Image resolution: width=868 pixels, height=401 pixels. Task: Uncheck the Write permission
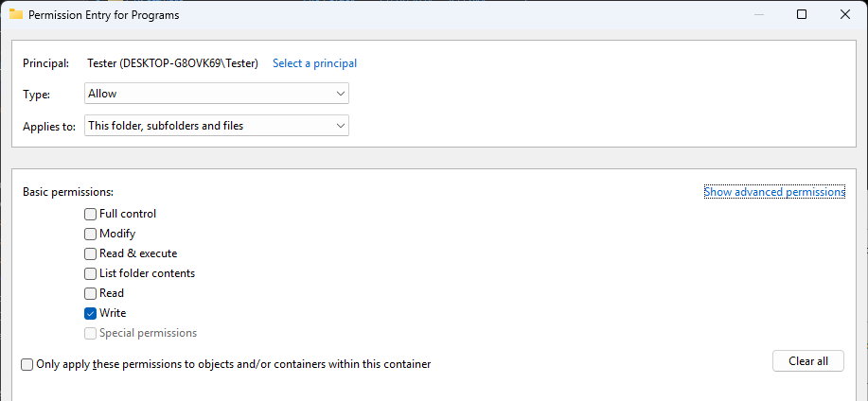pos(90,314)
